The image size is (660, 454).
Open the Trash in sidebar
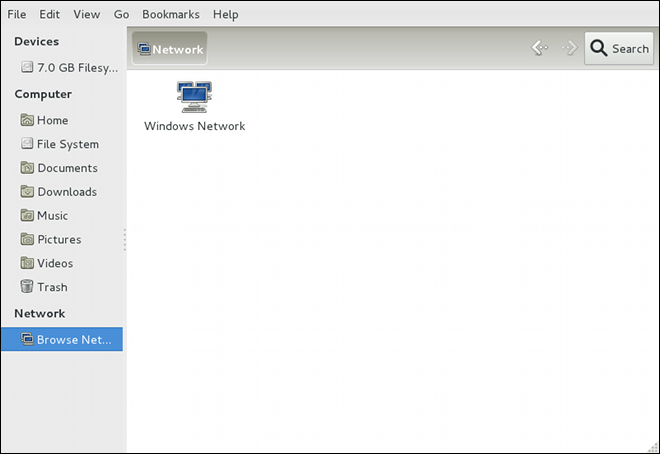52,287
